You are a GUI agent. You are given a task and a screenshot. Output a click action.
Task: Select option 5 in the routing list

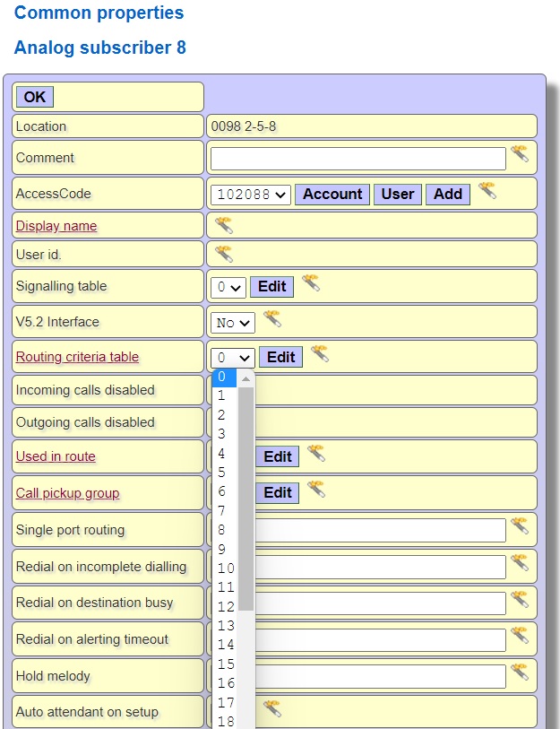pyautogui.click(x=222, y=472)
